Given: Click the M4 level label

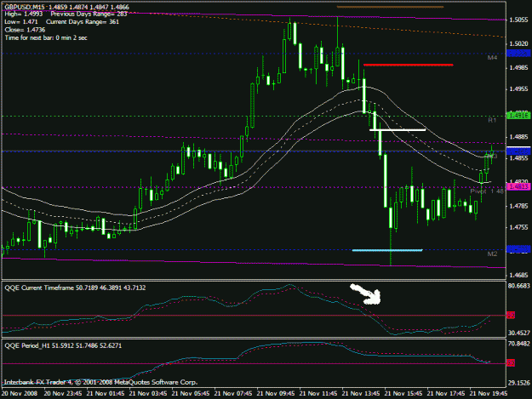Looking at the screenshot, I should tap(492, 58).
